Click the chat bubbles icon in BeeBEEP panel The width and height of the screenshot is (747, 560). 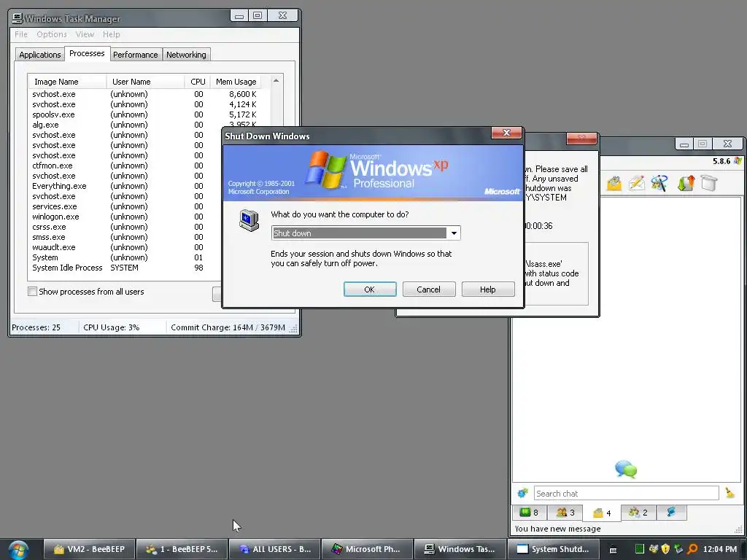click(x=626, y=469)
